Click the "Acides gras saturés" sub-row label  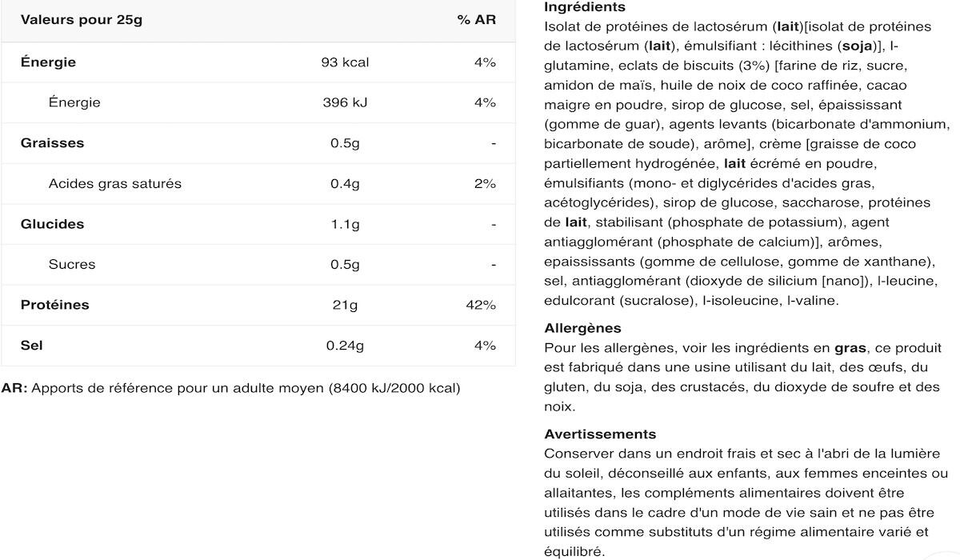coord(114,184)
